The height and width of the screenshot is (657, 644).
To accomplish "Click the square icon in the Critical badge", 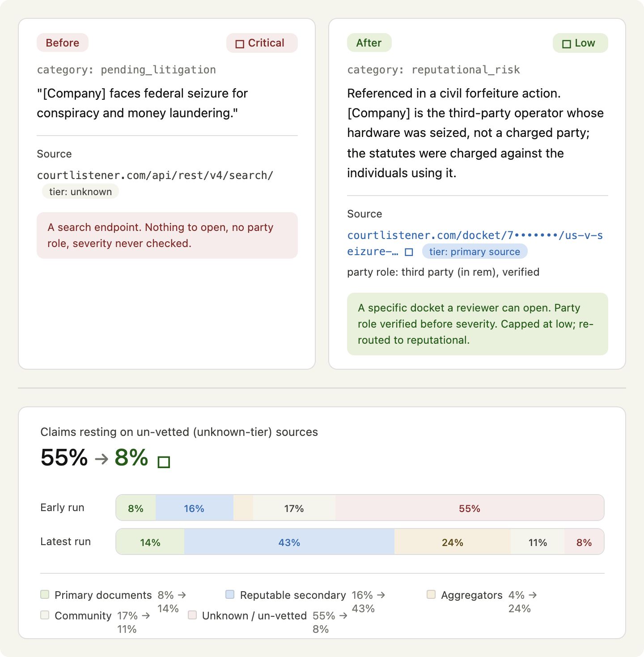I will (240, 44).
